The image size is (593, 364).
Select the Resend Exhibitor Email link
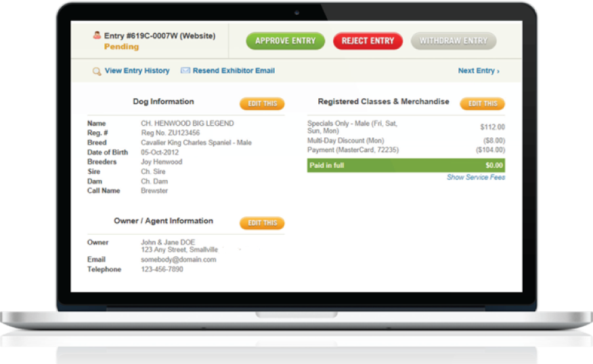pyautogui.click(x=234, y=71)
